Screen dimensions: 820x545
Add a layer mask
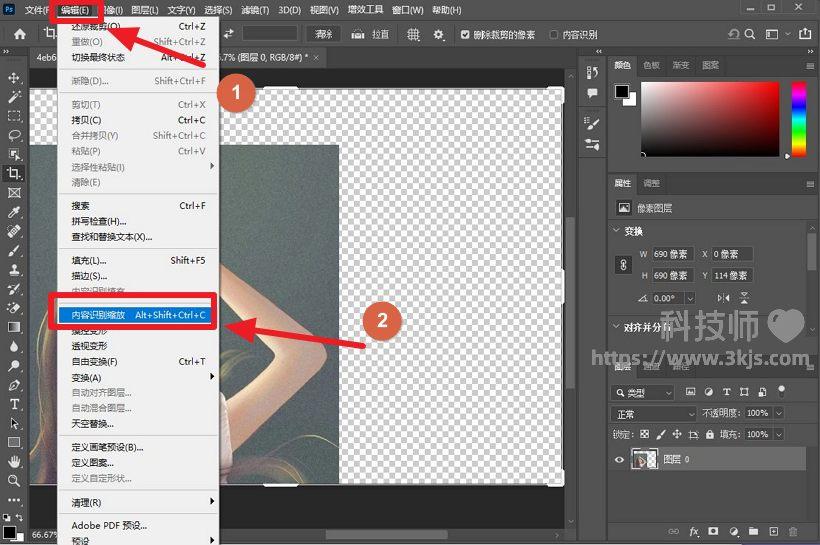(713, 531)
